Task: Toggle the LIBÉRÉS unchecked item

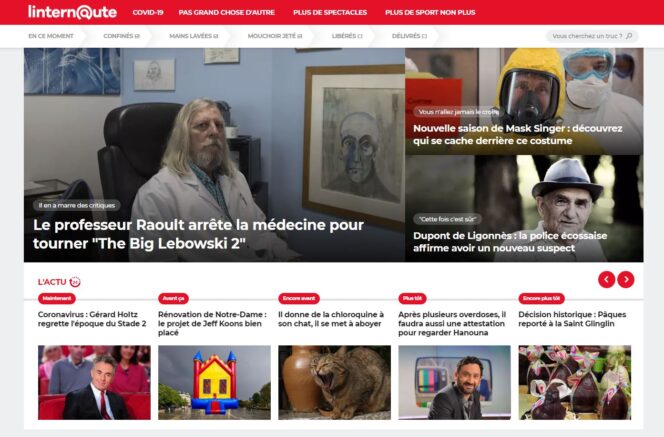Action: click(347, 36)
